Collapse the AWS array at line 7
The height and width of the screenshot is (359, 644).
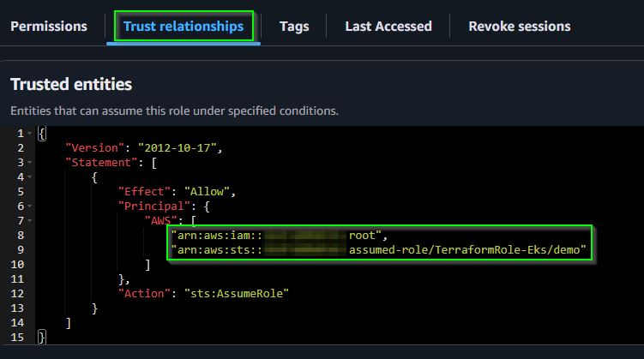pyautogui.click(x=29, y=221)
